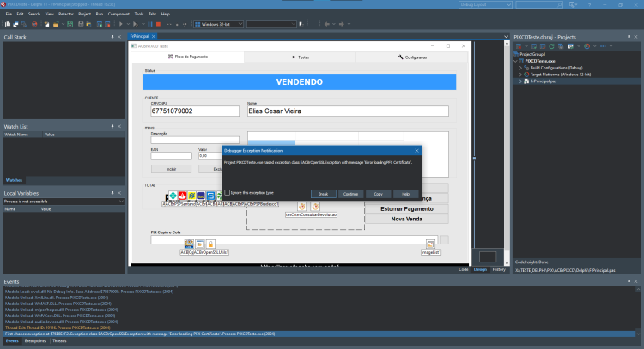The height and width of the screenshot is (349, 644).
Task: Click the Break button in exception dialog
Action: pyautogui.click(x=323, y=194)
